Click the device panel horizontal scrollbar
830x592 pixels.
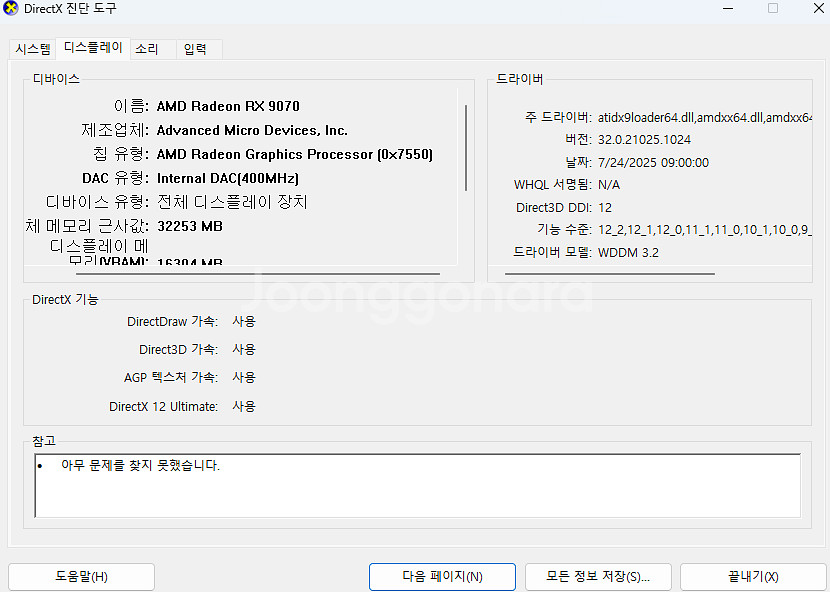coord(258,274)
